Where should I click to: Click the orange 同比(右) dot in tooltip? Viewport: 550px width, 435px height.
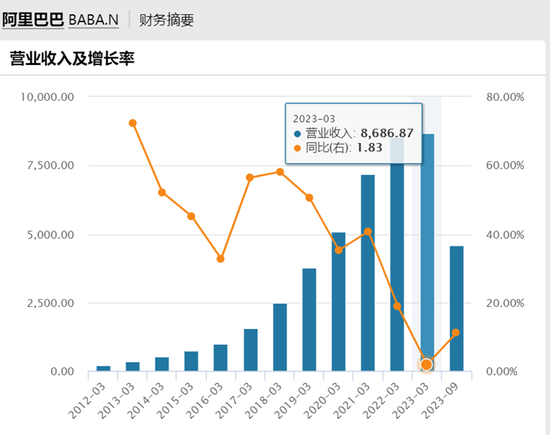coord(297,148)
